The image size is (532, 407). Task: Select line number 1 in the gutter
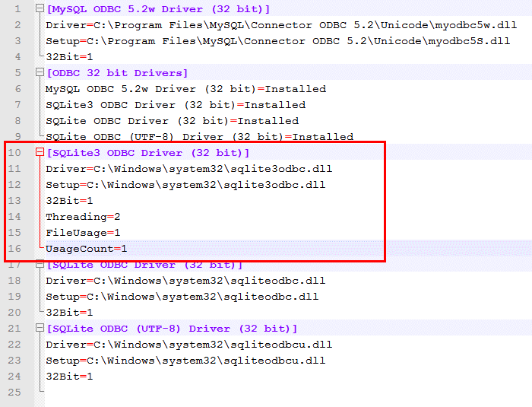[17, 9]
